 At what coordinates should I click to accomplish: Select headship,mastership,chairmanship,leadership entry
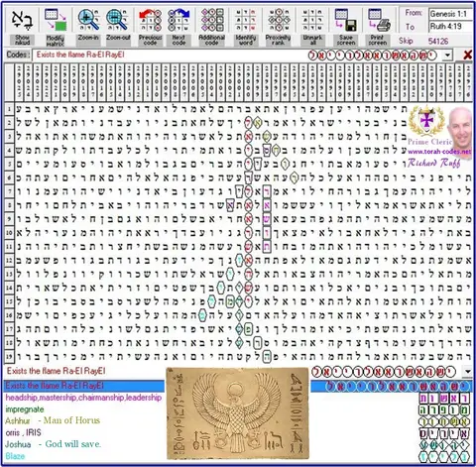coord(83,398)
